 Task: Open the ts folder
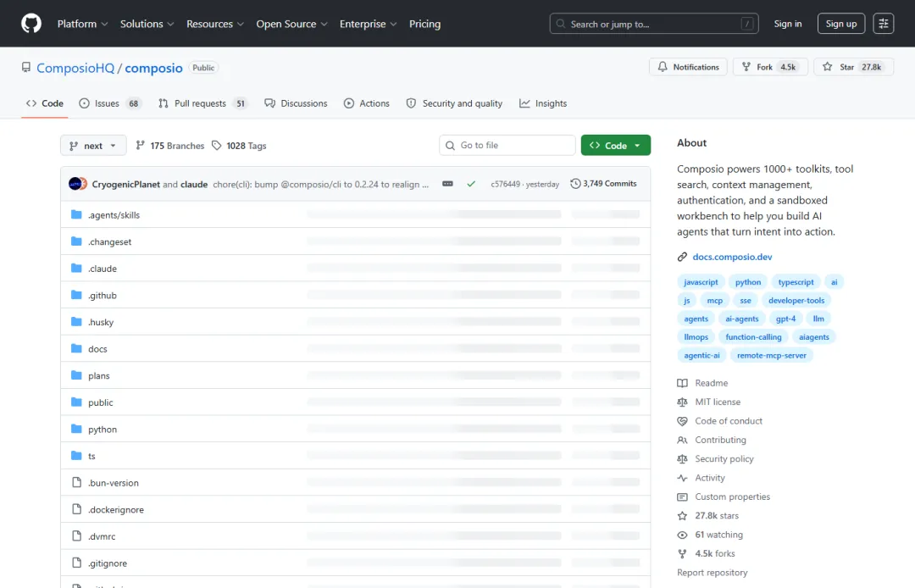pyautogui.click(x=91, y=457)
